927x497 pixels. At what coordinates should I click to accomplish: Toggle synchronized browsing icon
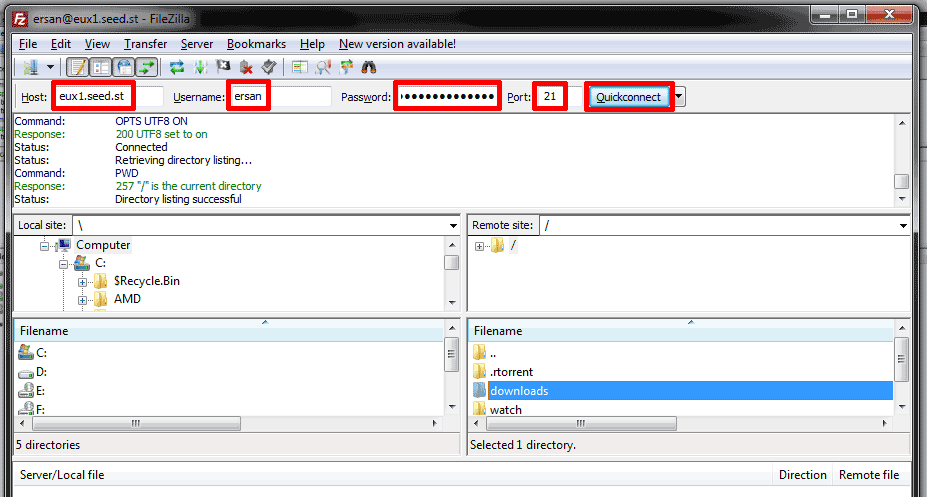[346, 67]
